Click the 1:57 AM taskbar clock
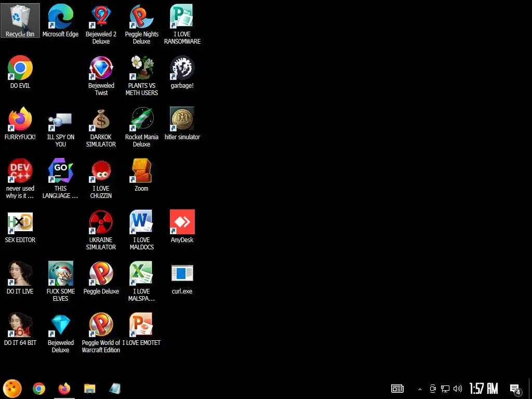532x399 pixels. click(x=484, y=389)
